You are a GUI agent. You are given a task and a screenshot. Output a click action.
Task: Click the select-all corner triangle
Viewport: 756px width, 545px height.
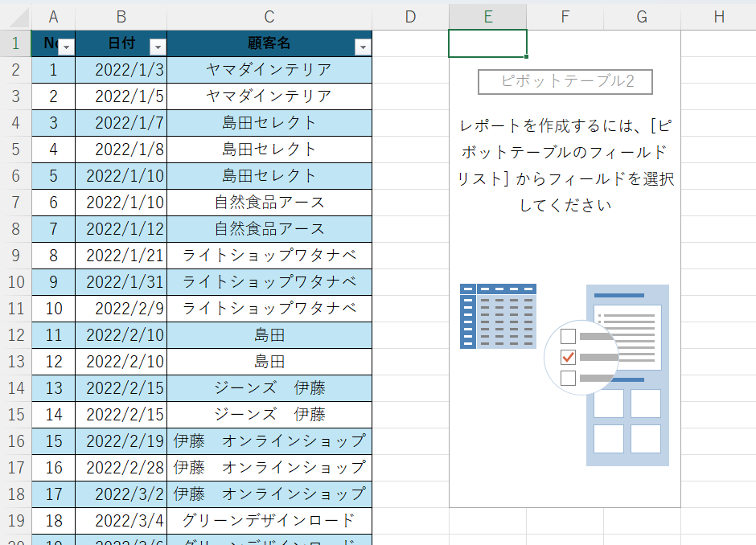16,18
